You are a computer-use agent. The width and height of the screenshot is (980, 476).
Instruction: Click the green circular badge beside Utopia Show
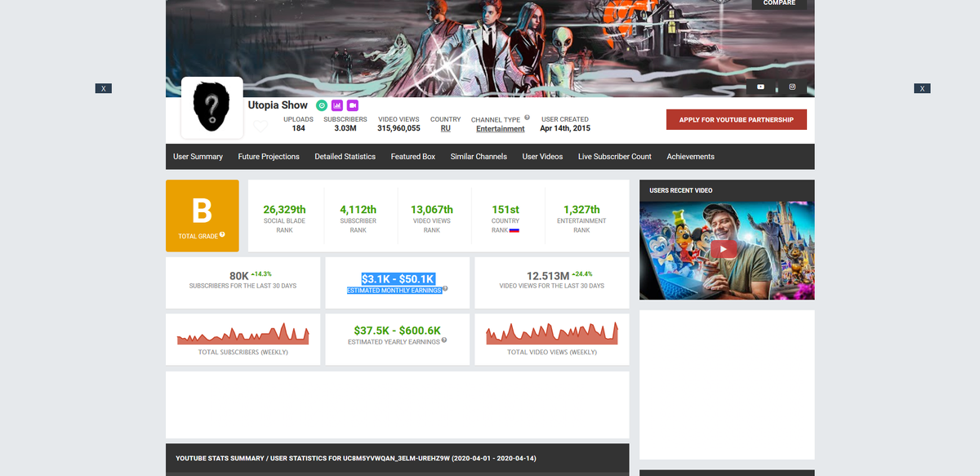[322, 105]
